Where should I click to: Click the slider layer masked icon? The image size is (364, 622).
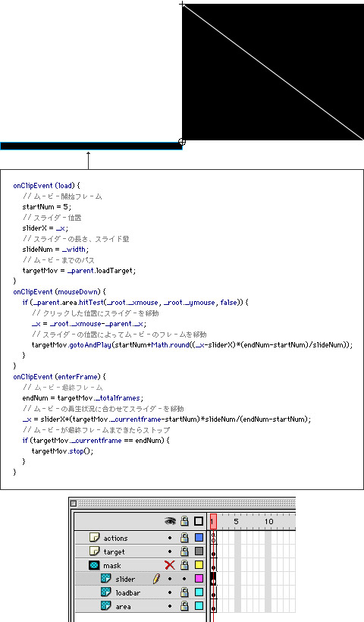click(106, 579)
